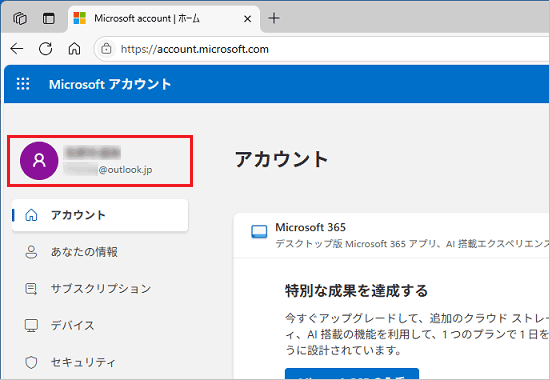The height and width of the screenshot is (380, 550).
Task: Go back to the previous page
Action: [16, 49]
